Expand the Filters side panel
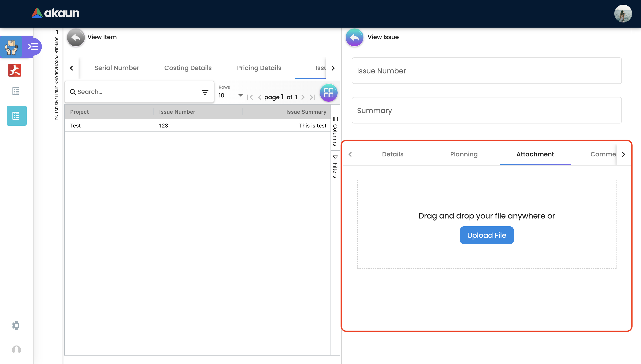 click(335, 166)
